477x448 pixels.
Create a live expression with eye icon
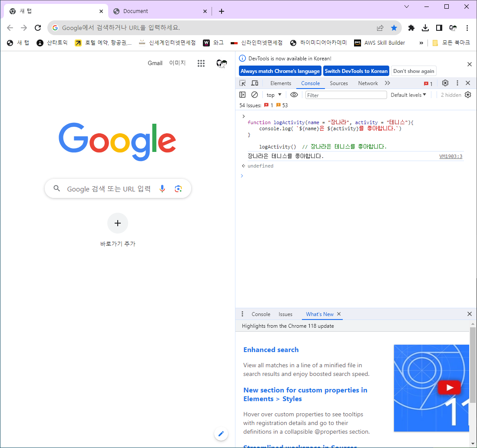click(x=294, y=95)
